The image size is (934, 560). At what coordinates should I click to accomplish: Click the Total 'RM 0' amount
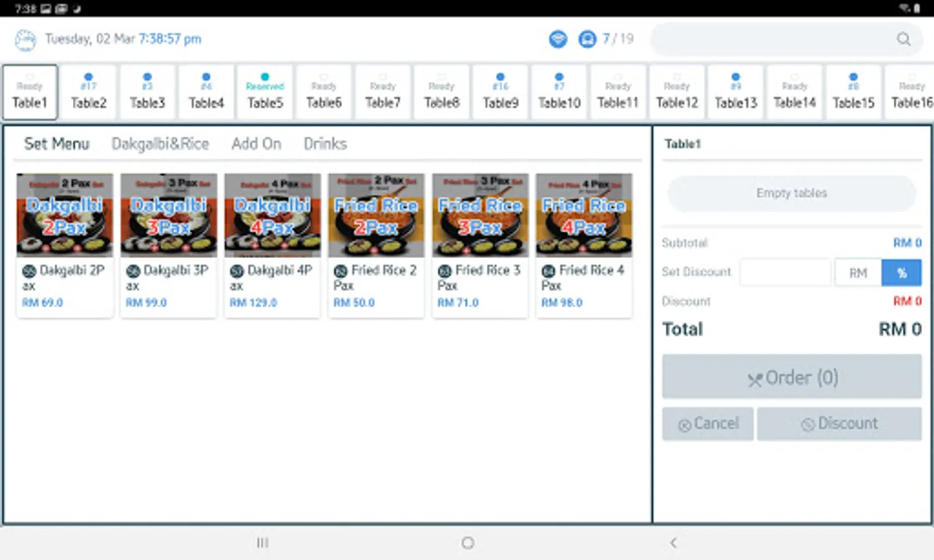[900, 329]
